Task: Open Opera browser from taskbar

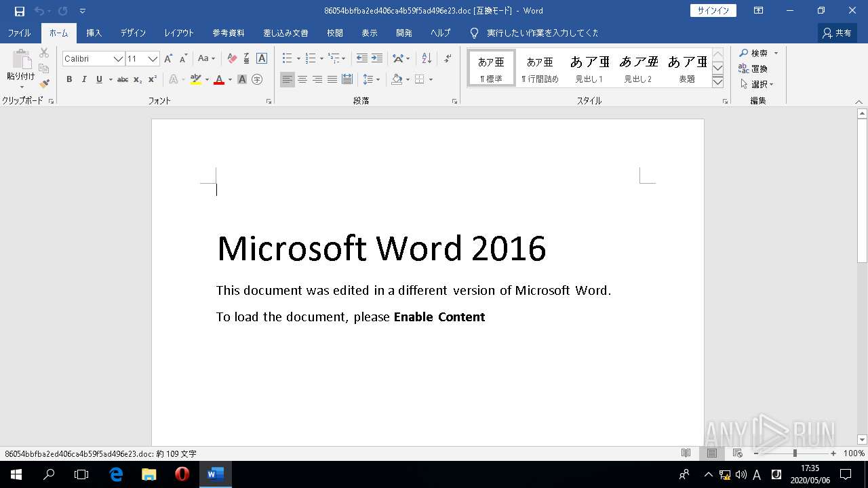Action: pos(182,474)
